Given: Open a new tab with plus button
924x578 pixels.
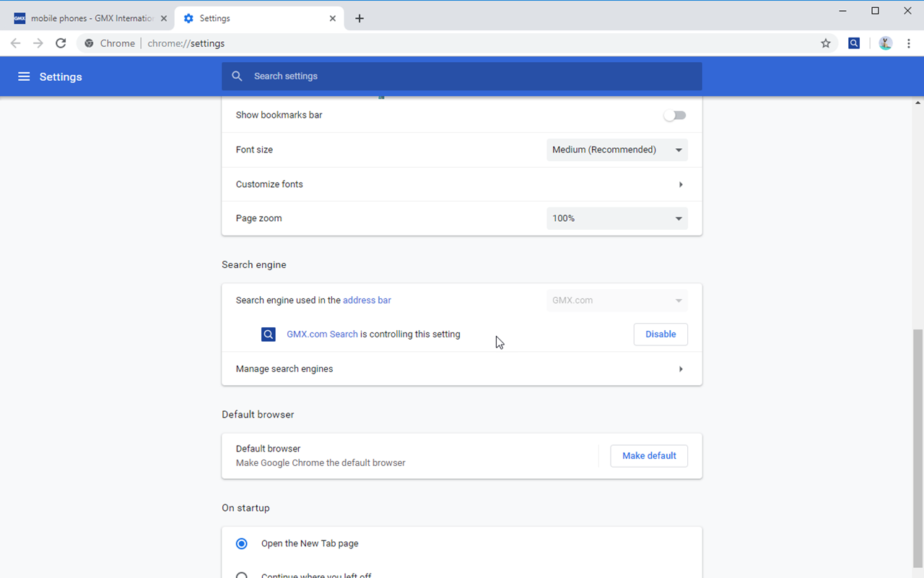Looking at the screenshot, I should tap(359, 19).
